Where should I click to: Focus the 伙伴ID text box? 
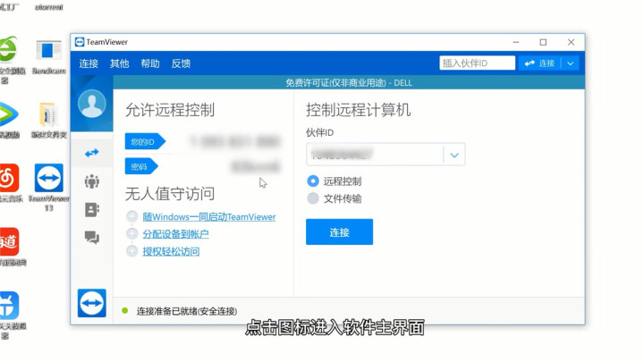click(375, 155)
